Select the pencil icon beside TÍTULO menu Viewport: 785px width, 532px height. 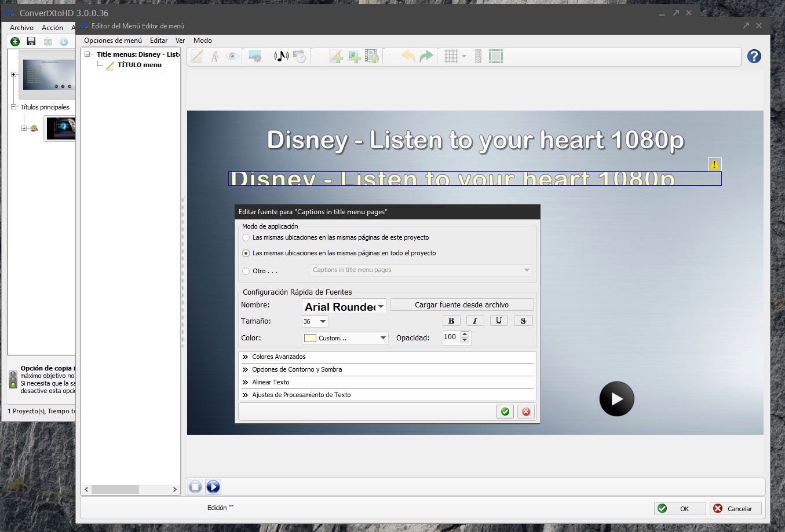pos(110,65)
